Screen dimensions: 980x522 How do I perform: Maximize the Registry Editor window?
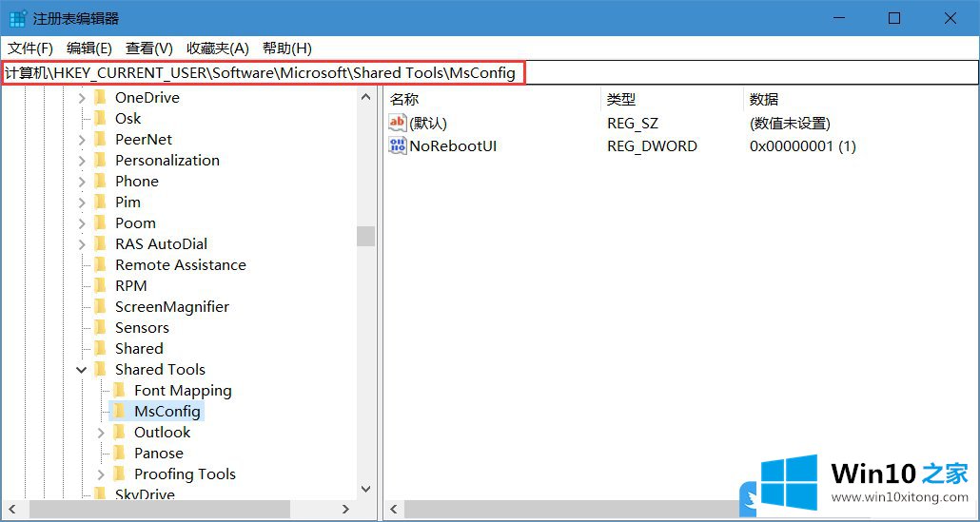(894, 18)
